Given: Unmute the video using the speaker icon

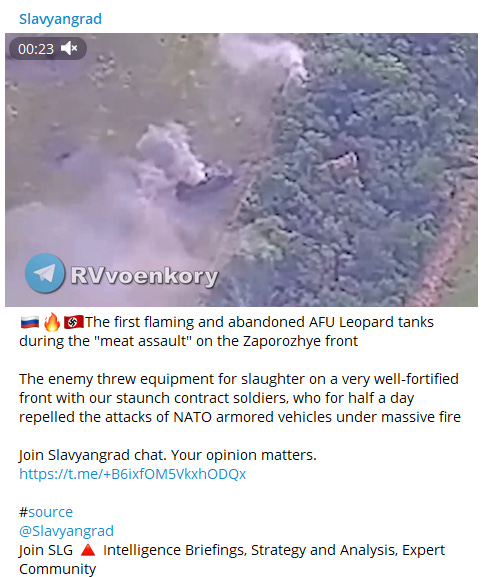Looking at the screenshot, I should click(x=69, y=48).
